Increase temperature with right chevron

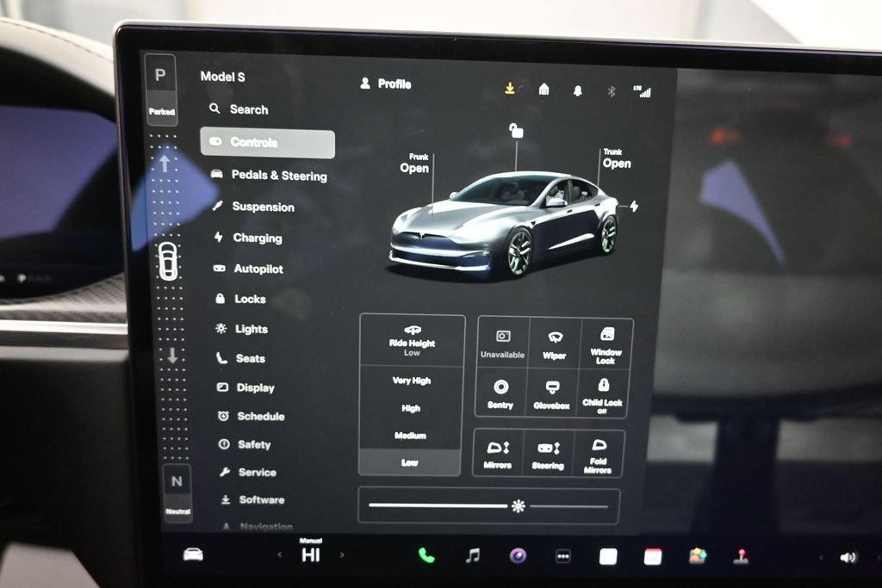pos(342,554)
